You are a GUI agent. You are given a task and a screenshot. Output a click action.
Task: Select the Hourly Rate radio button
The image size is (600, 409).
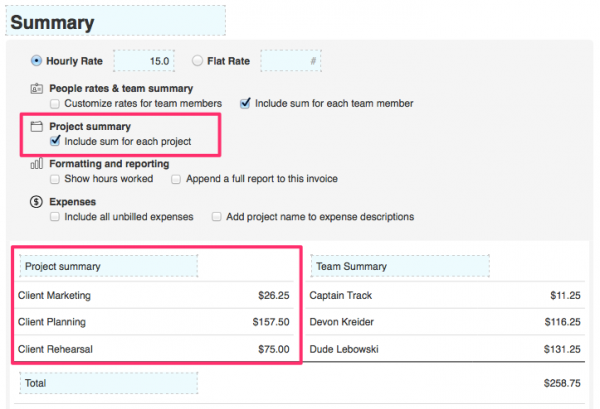coord(37,60)
